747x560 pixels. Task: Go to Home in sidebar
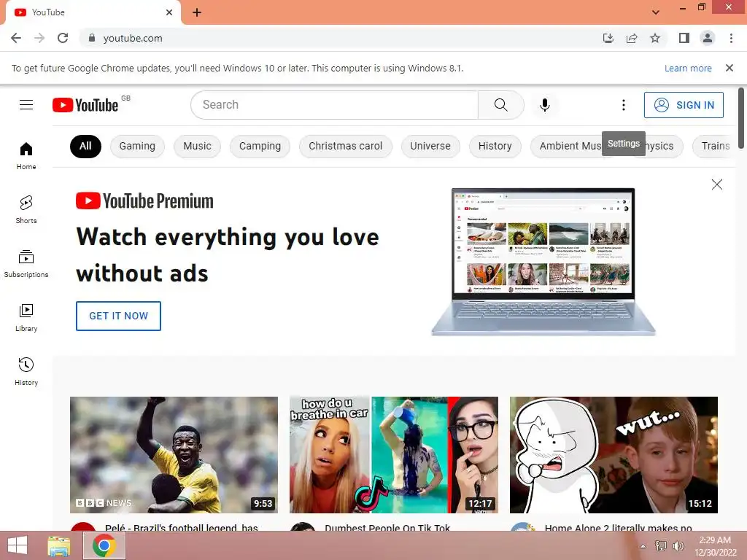point(26,156)
